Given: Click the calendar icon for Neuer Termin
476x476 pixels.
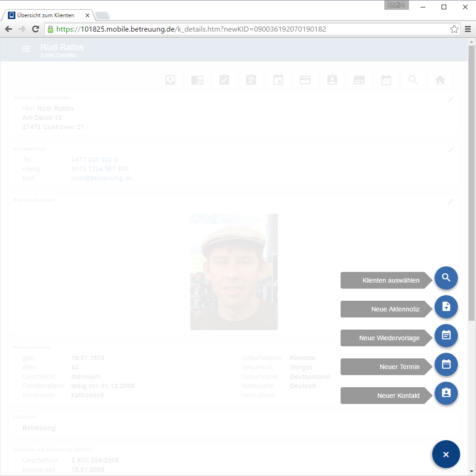Looking at the screenshot, I should (x=446, y=364).
